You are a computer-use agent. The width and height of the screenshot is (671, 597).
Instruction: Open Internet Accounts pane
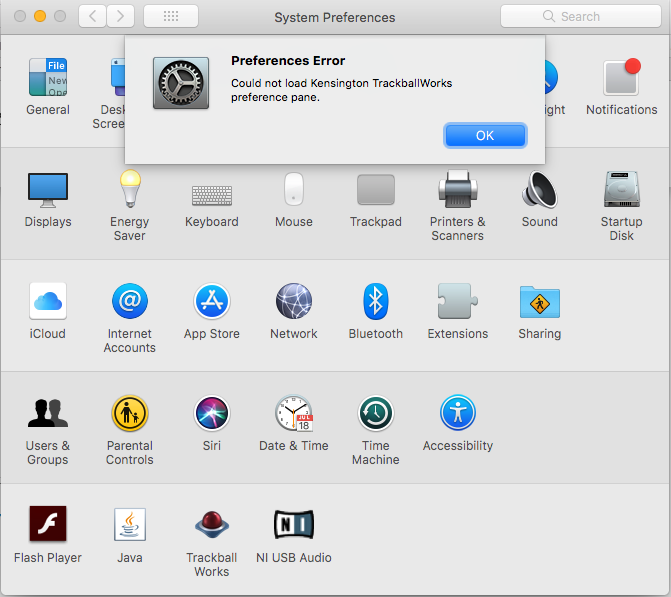pos(130,318)
